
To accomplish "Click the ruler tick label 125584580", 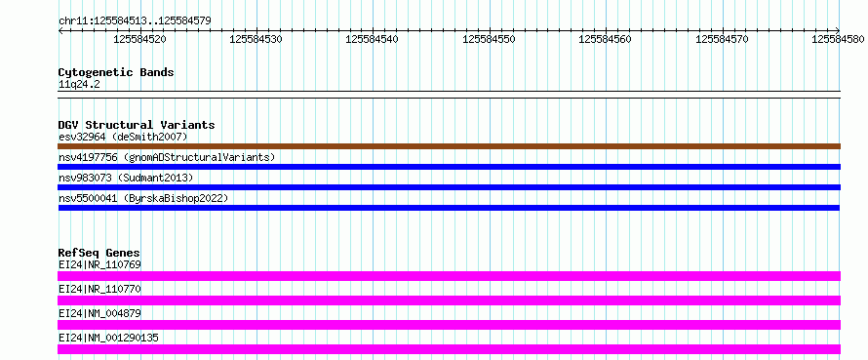I will point(839,39).
